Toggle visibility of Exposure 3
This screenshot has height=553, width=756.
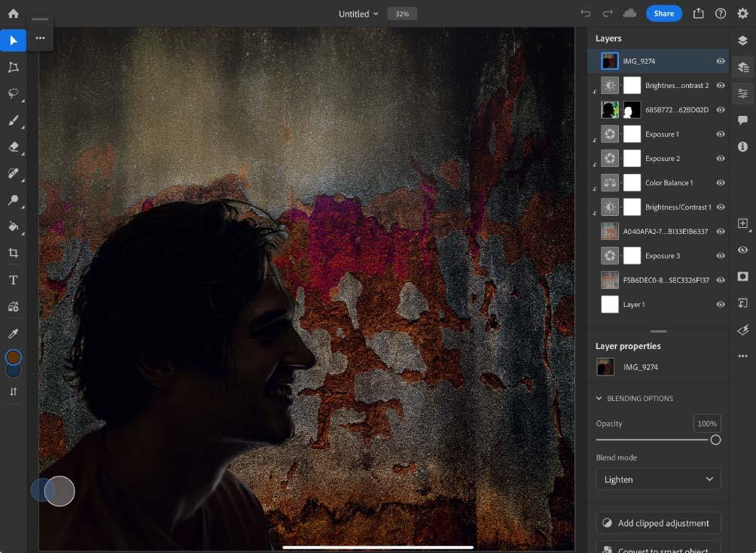(721, 256)
